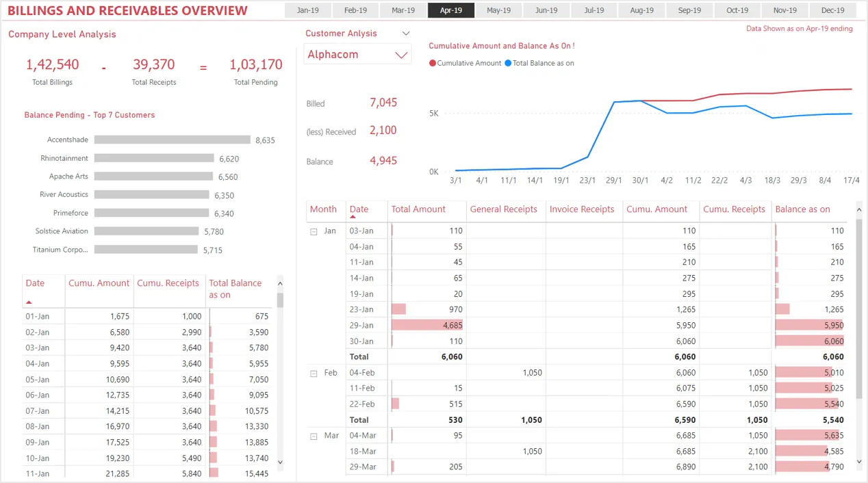Screen dimensions: 868x483
Task: Sort customer table by General Receipts
Action: point(504,209)
